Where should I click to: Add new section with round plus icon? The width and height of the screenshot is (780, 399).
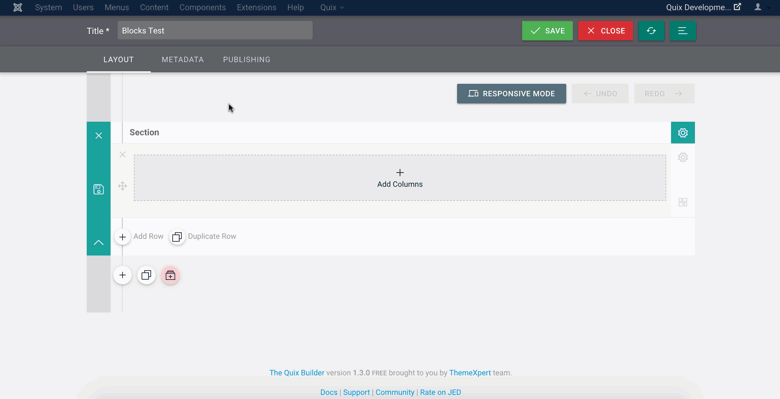pyautogui.click(x=122, y=275)
